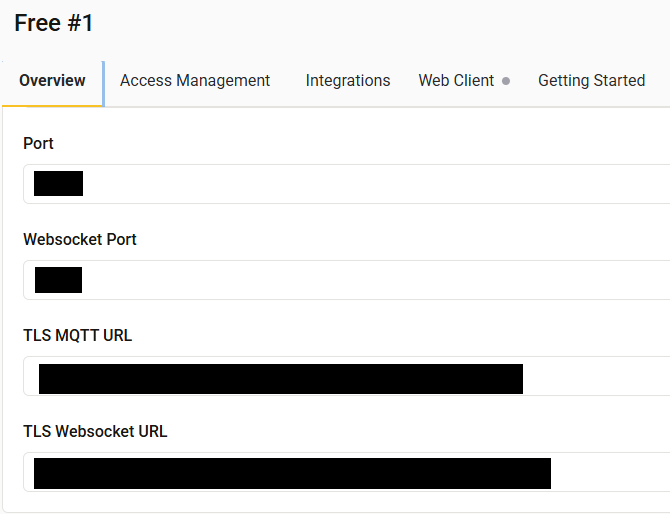Click the redacted TLS MQTT URL value
Viewport: 670px width, 514px height.
pyautogui.click(x=280, y=379)
